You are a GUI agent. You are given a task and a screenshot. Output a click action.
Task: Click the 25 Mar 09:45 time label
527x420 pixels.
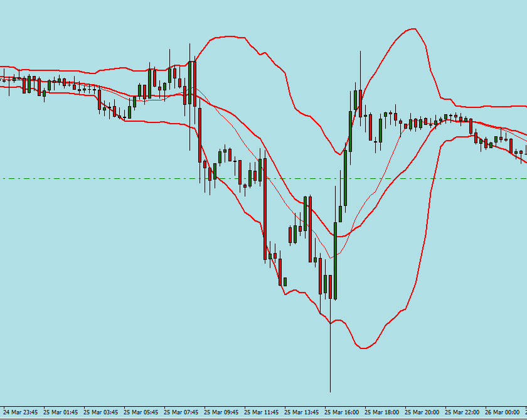tap(221, 412)
